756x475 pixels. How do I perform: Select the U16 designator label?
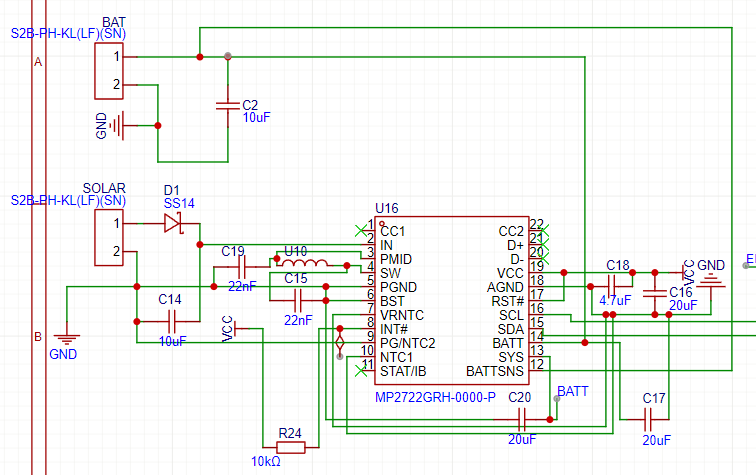pyautogui.click(x=387, y=209)
